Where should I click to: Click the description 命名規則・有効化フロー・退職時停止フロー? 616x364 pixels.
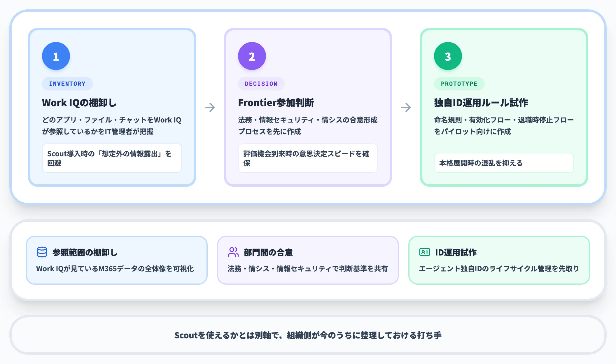coord(504,120)
